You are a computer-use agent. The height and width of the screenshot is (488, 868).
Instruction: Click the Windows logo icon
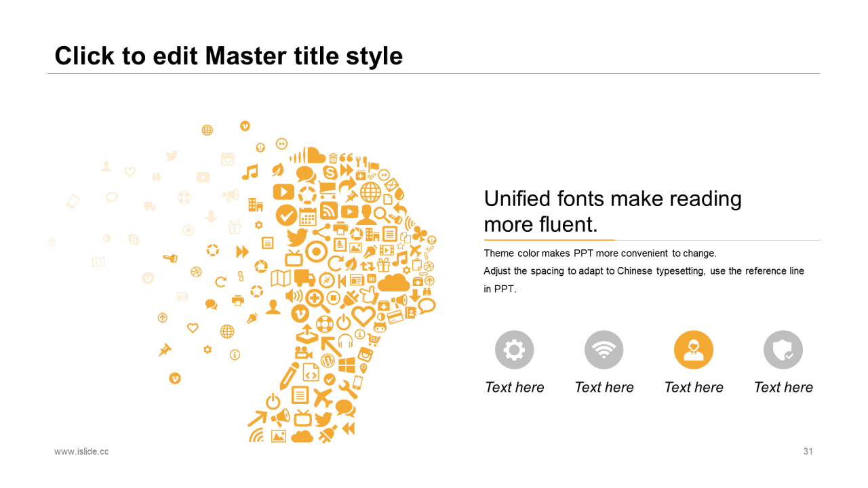(x=347, y=365)
